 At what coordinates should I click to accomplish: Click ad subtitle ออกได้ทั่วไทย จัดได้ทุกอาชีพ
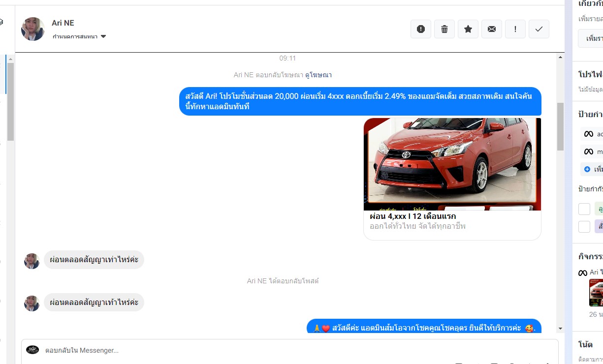tap(417, 226)
